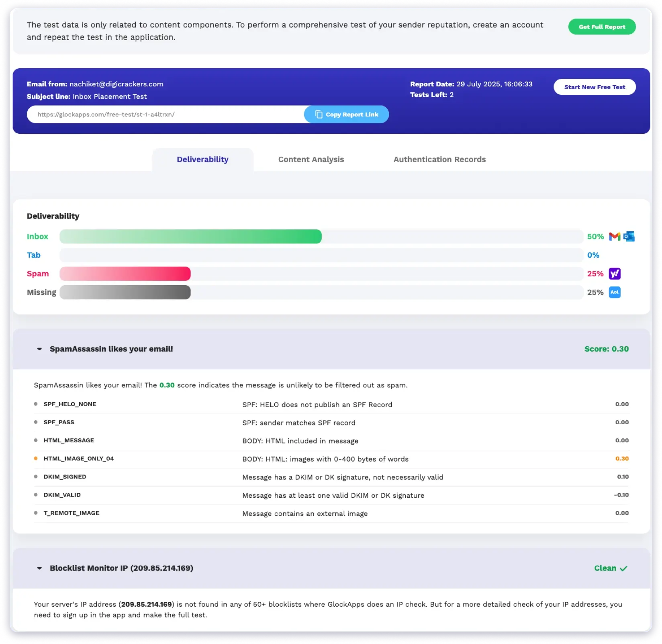Open the Authentication Records tab
Image resolution: width=662 pixels, height=644 pixels.
(x=439, y=159)
